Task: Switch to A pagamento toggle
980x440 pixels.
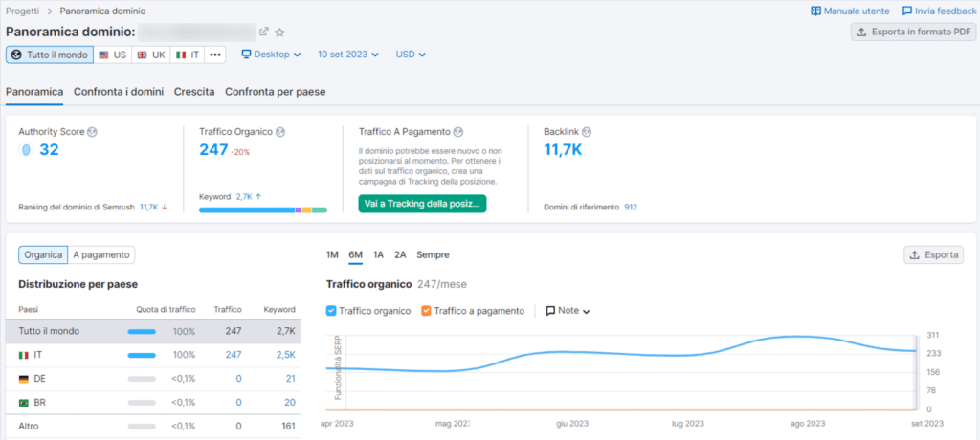Action: (101, 255)
